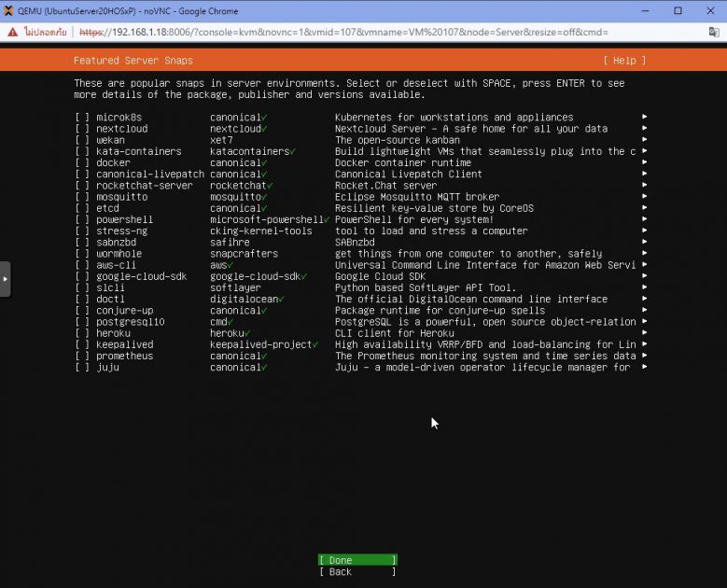
Task: Expand details arrow for slcli row
Action: [644, 287]
